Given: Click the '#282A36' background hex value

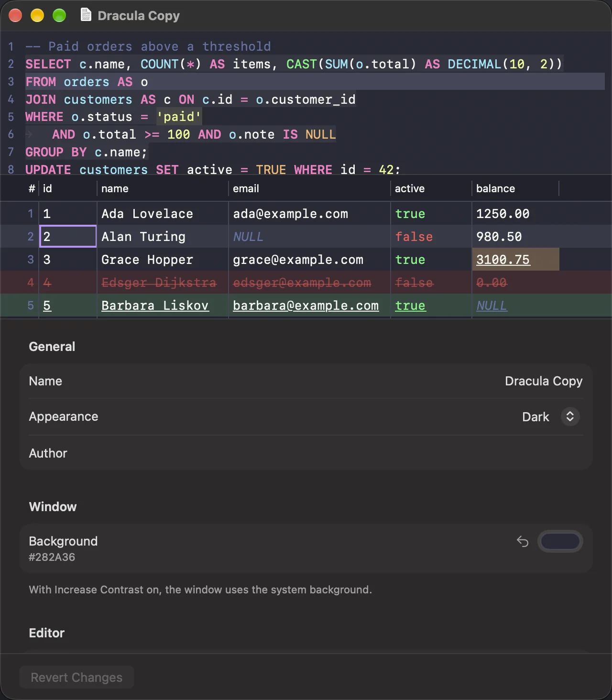Looking at the screenshot, I should 52,557.
